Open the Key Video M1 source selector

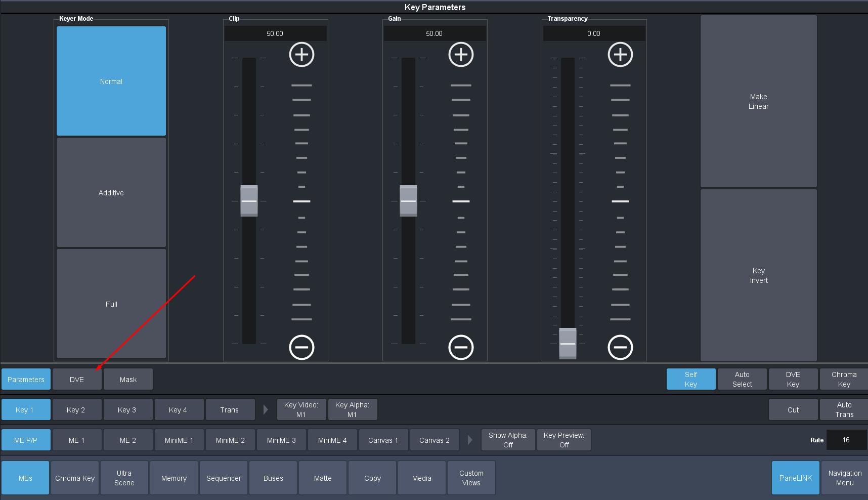(301, 409)
